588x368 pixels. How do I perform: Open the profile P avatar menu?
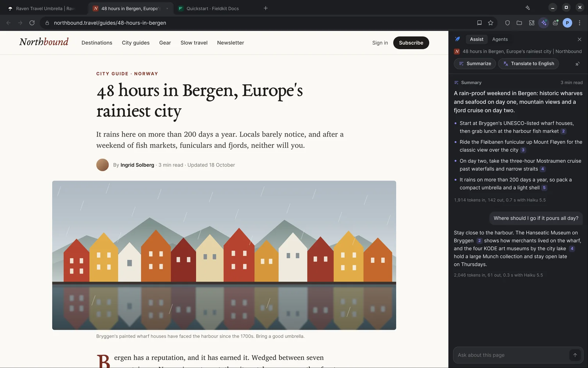(567, 23)
